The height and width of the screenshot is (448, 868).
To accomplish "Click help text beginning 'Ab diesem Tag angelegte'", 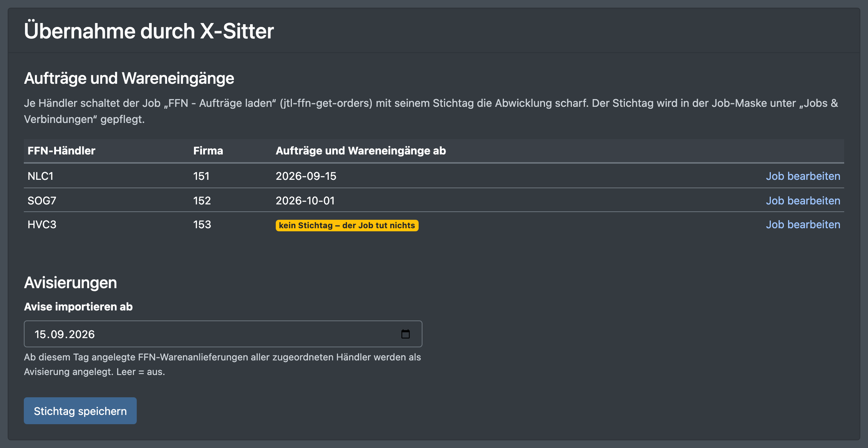I will pos(222,364).
